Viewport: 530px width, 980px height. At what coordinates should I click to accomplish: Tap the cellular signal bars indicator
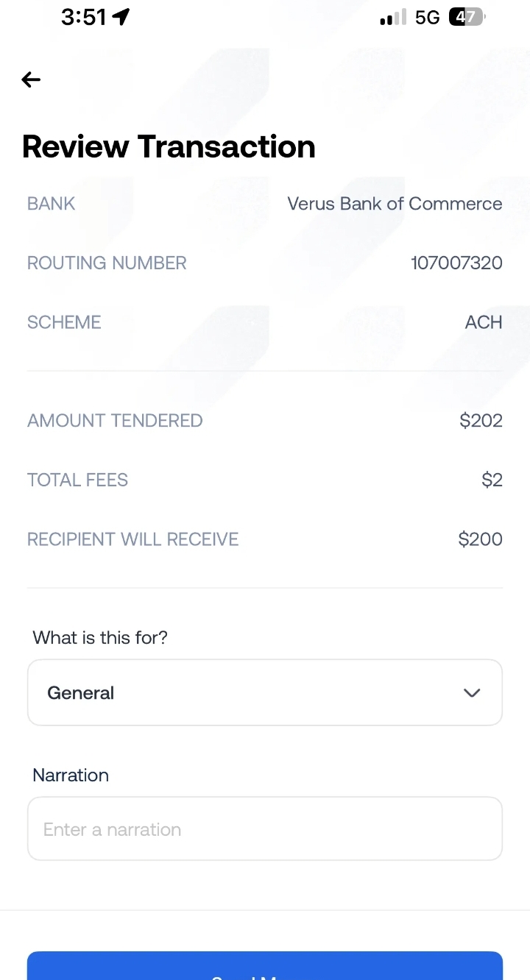(x=393, y=18)
